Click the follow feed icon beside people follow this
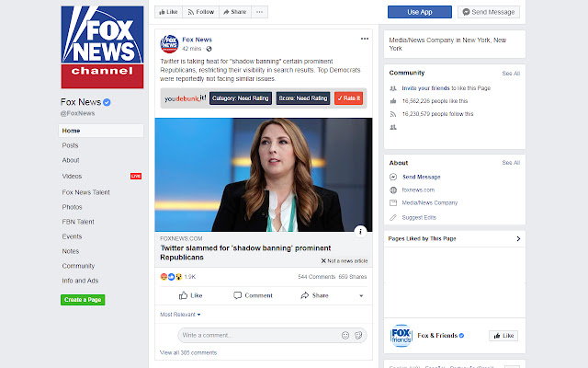Viewport: 588px width, 368px height. [393, 114]
